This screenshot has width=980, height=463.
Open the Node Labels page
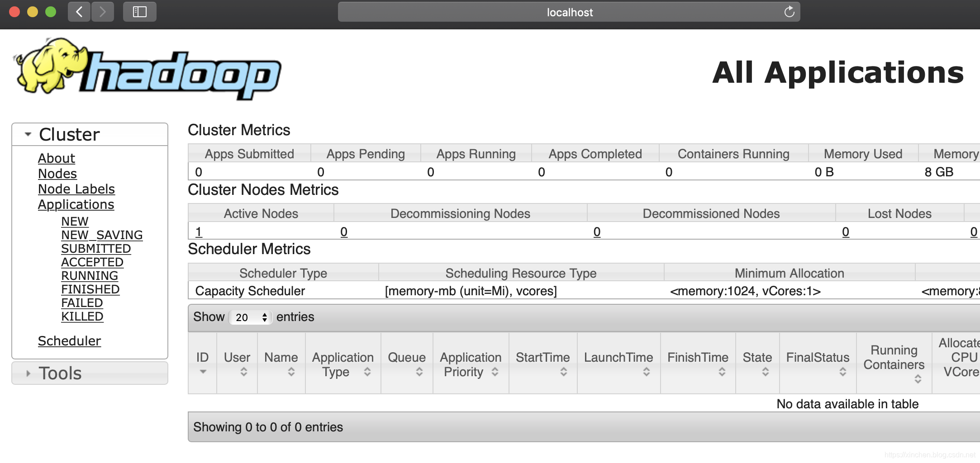click(76, 189)
